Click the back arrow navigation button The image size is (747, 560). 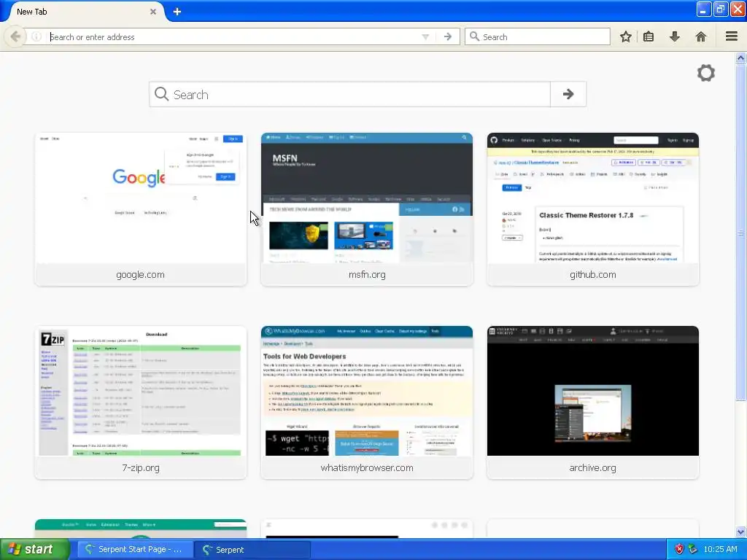[15, 36]
